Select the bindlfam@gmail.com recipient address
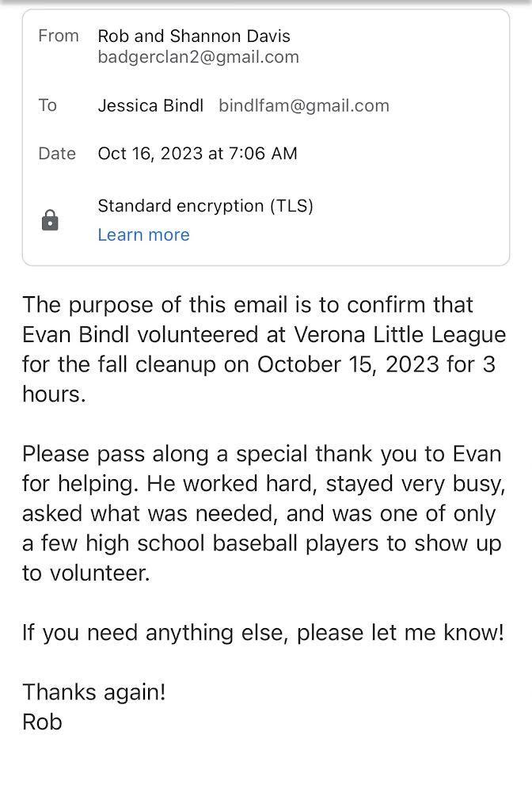Viewport: 532px width, 792px height. pyautogui.click(x=304, y=105)
